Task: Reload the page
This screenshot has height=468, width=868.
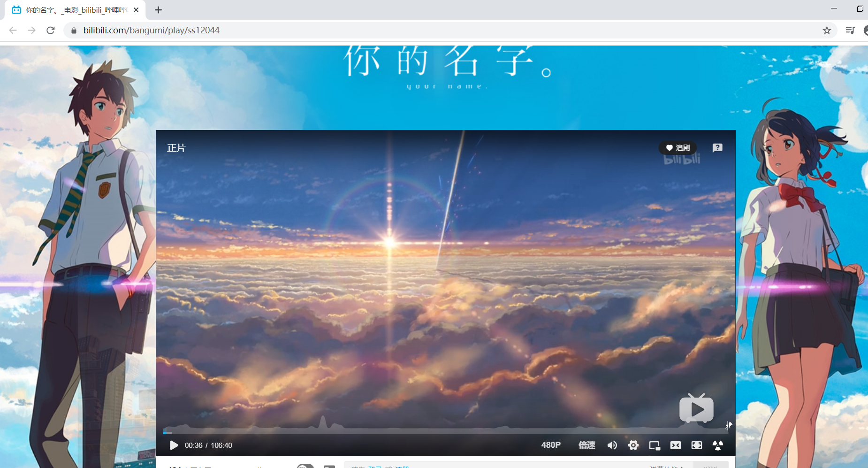Action: click(x=51, y=30)
